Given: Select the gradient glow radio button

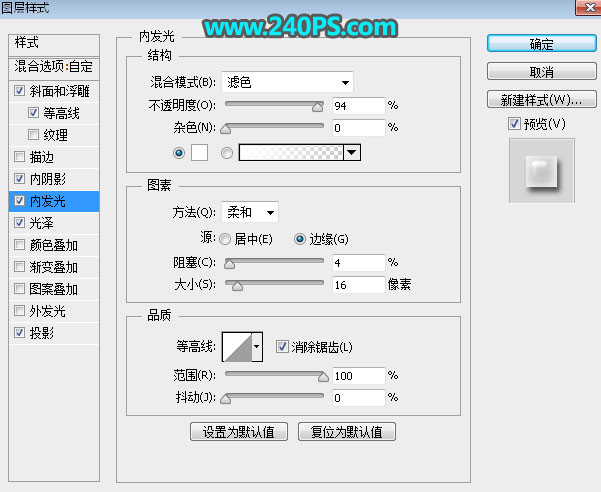Looking at the screenshot, I should coord(227,153).
